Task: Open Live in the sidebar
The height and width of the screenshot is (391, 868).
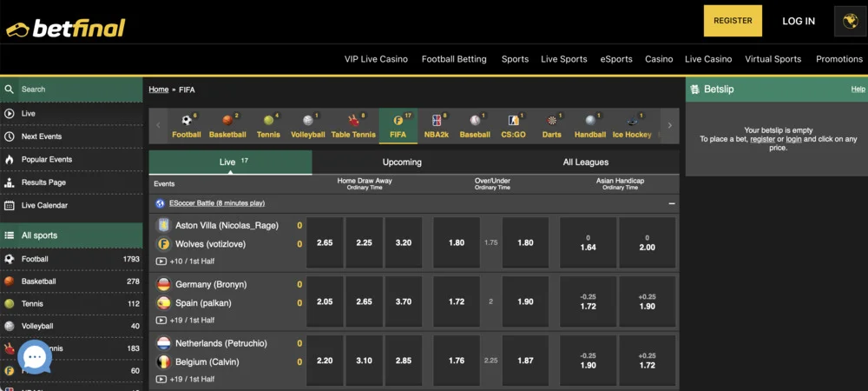Action: pos(71,114)
